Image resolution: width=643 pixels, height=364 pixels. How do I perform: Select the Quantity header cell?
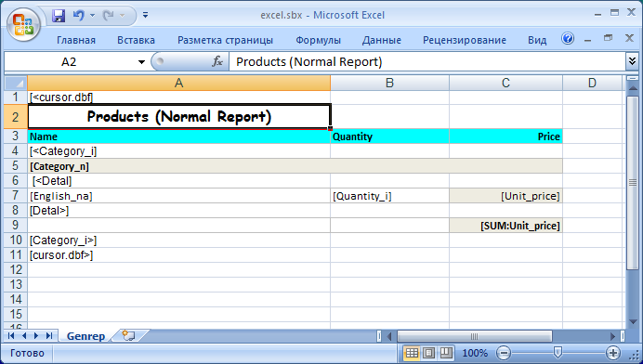[389, 136]
